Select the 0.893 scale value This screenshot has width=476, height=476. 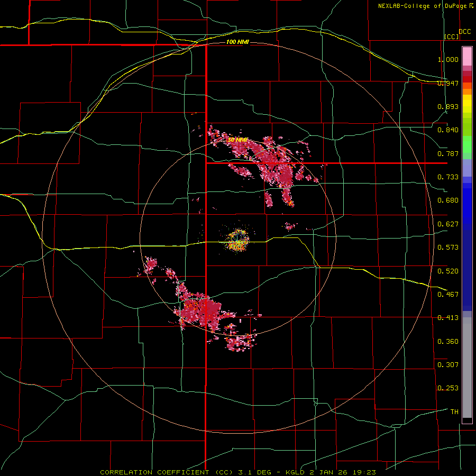click(x=448, y=106)
